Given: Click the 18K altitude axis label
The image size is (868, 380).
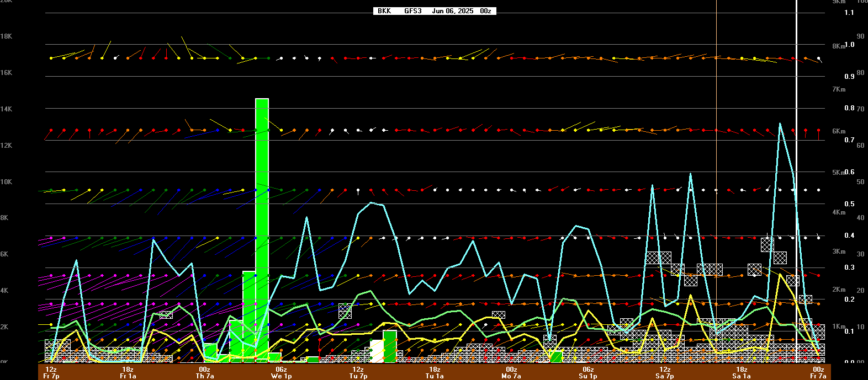Looking at the screenshot, I should [6, 36].
